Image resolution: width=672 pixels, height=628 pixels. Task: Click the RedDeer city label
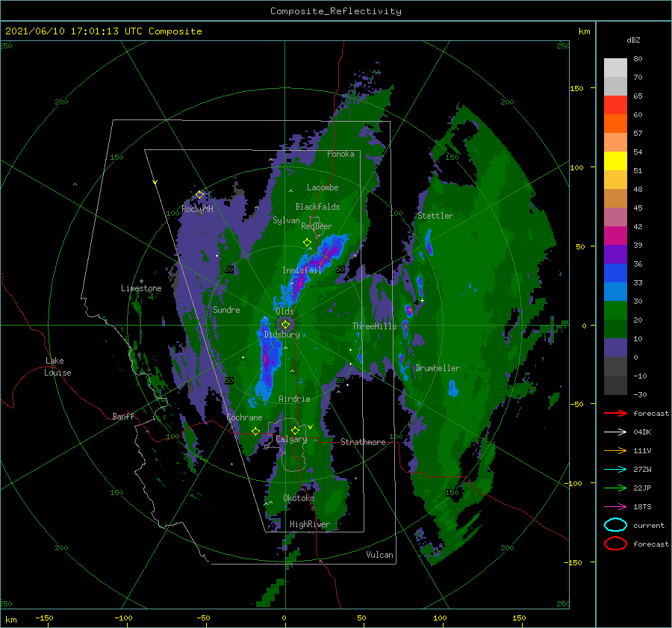click(317, 226)
